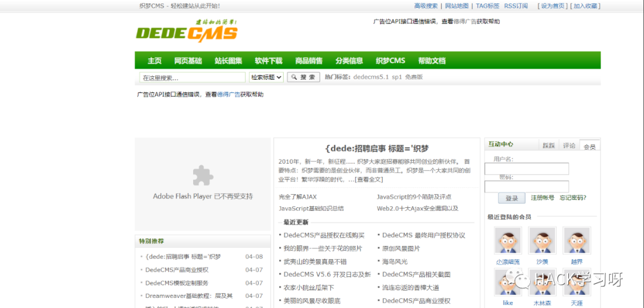Open 流连忘返的香樟大道 link

pos(410,288)
